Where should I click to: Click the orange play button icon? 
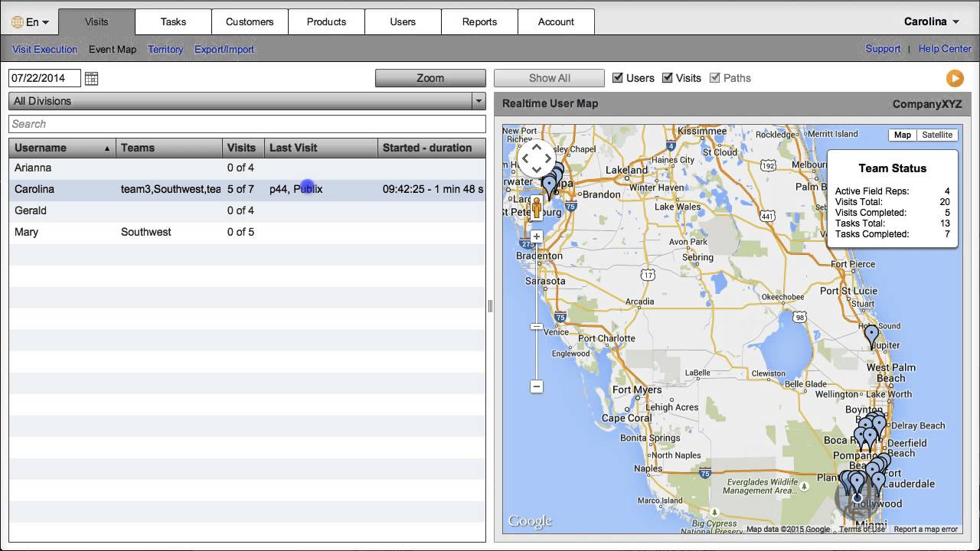click(954, 78)
